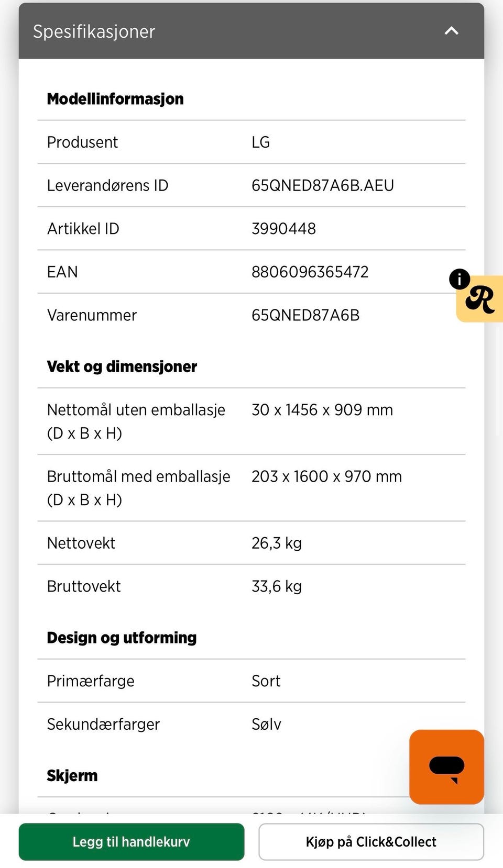Click the Bruttovekt value 33,6 kg
Viewport: 503px width, 868px height.
(x=276, y=586)
